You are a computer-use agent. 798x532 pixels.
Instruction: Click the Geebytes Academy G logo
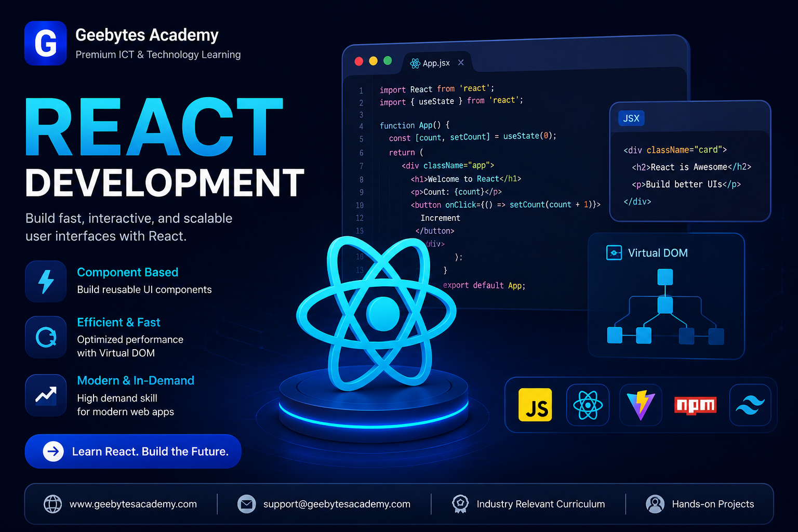[46, 43]
